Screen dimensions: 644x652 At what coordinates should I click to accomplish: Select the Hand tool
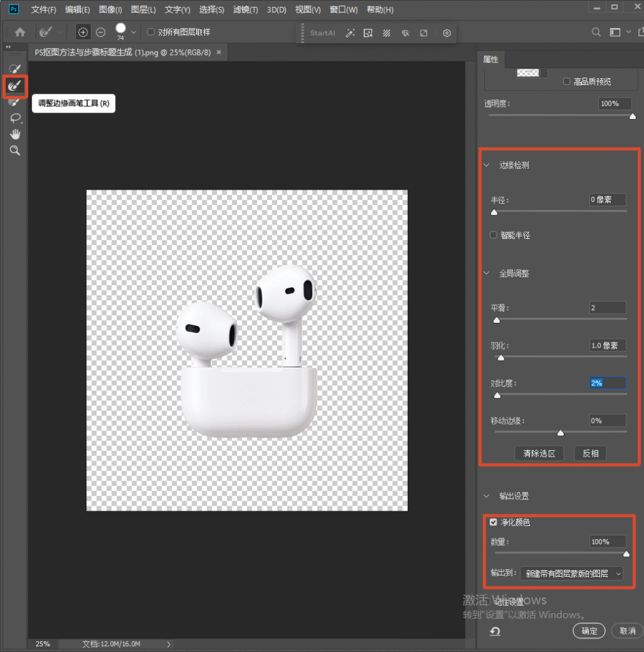tap(15, 134)
